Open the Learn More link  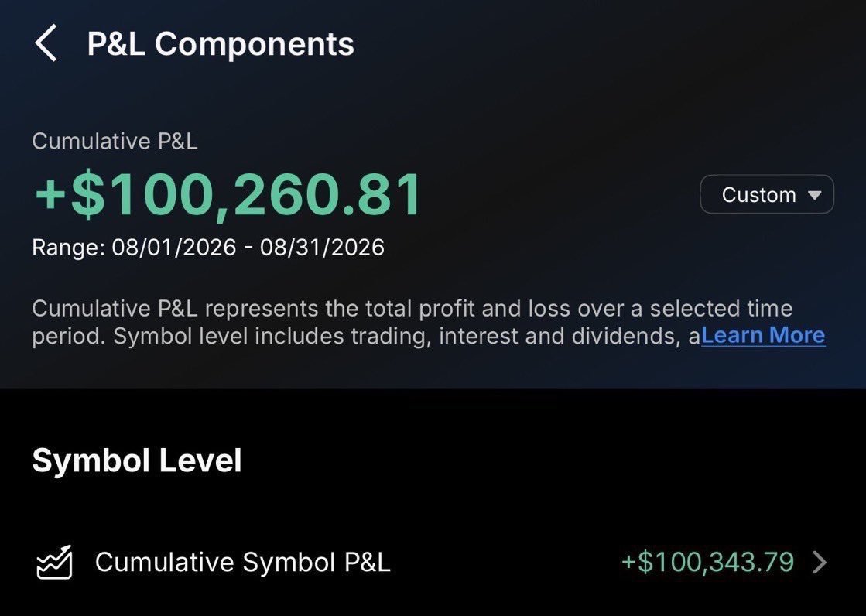tap(763, 335)
